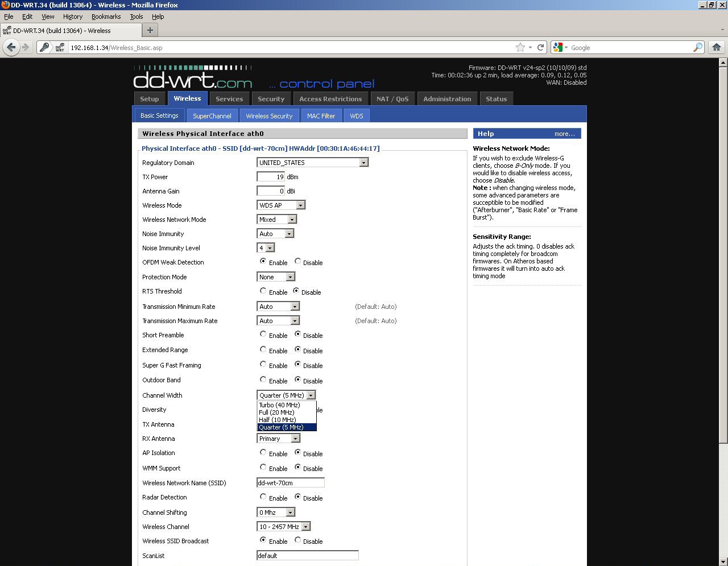Open the Security tab

(x=271, y=98)
